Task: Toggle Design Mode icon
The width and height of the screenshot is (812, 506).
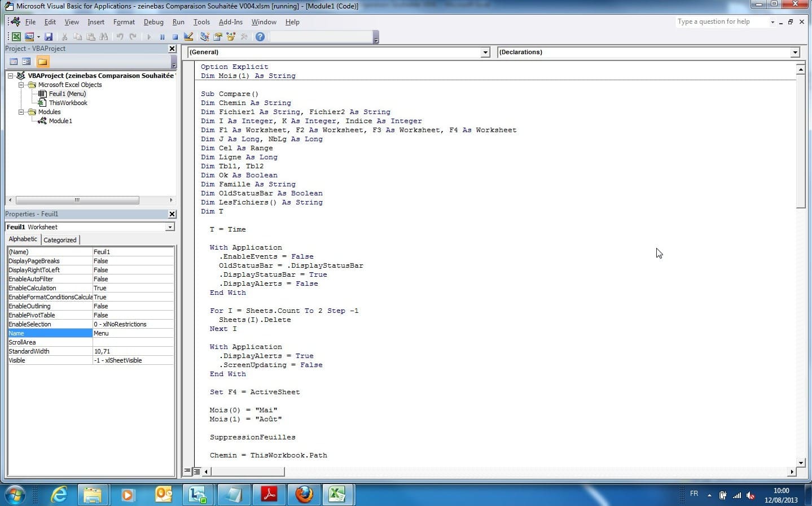Action: (188, 37)
